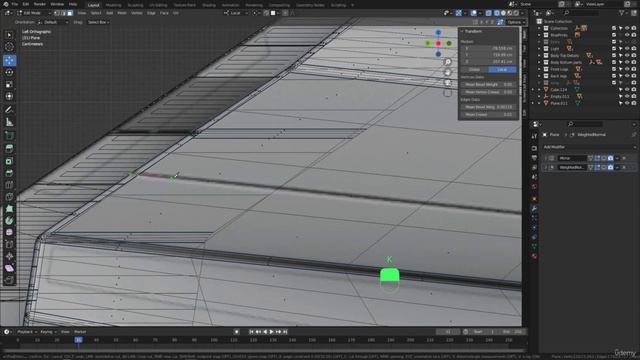Screen dimensions: 640x360
Task: Click the timeline current frame marker
Action: click(x=78, y=340)
